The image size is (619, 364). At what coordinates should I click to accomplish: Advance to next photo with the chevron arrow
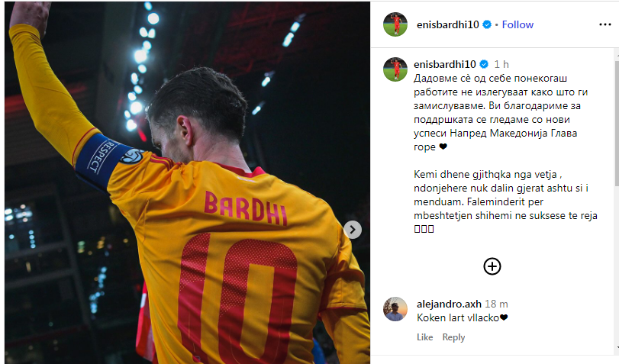click(353, 230)
